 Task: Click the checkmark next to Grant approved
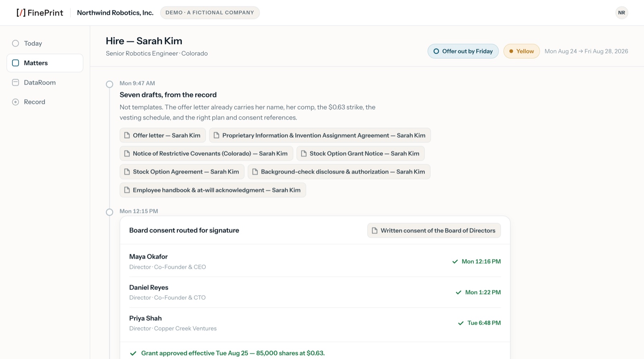tap(133, 353)
